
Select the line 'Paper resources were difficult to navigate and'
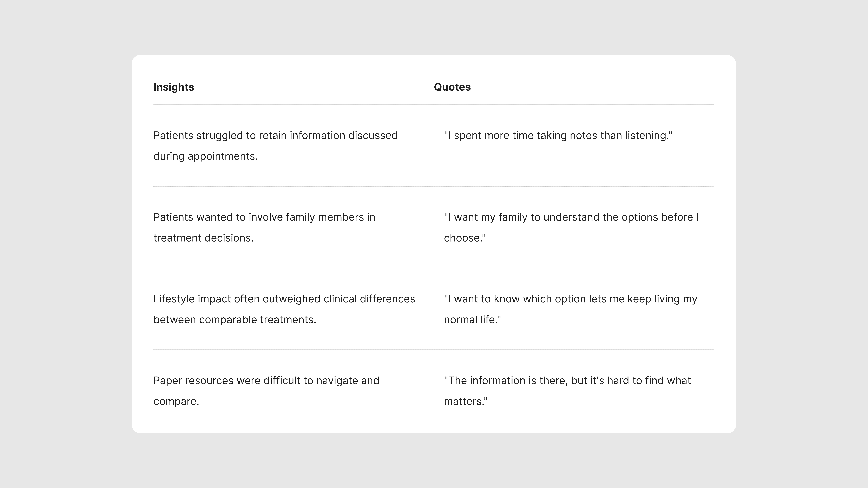[266, 381]
